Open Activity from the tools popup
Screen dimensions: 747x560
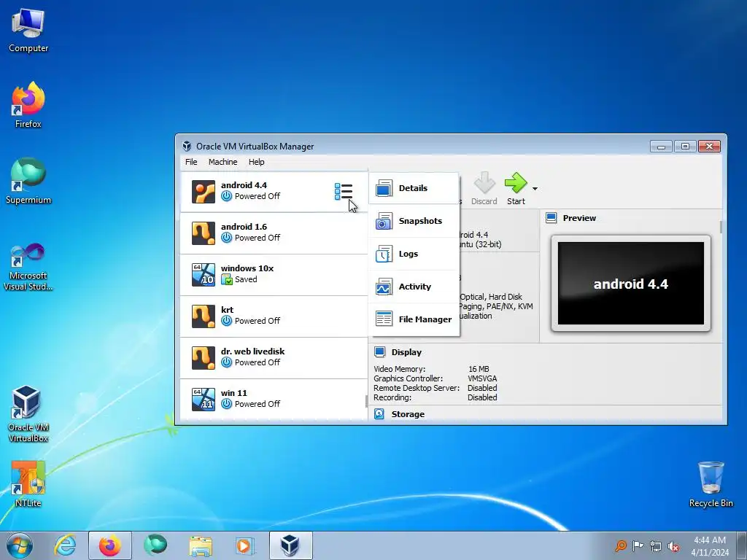(x=414, y=287)
